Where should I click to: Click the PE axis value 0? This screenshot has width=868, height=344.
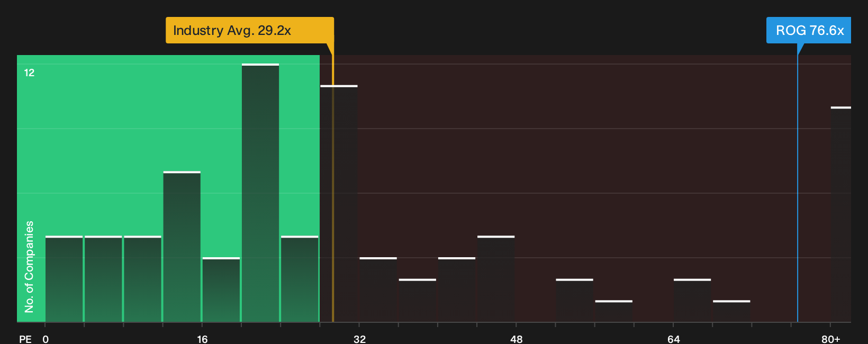[x=46, y=339]
